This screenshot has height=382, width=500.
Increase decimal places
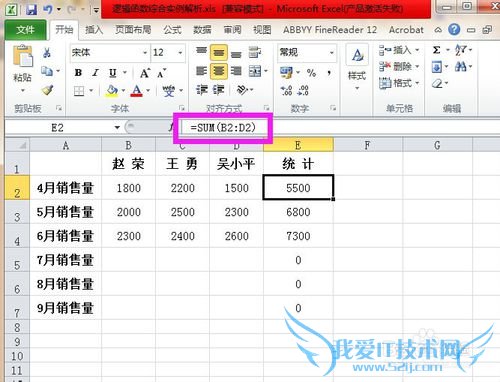coord(286,91)
